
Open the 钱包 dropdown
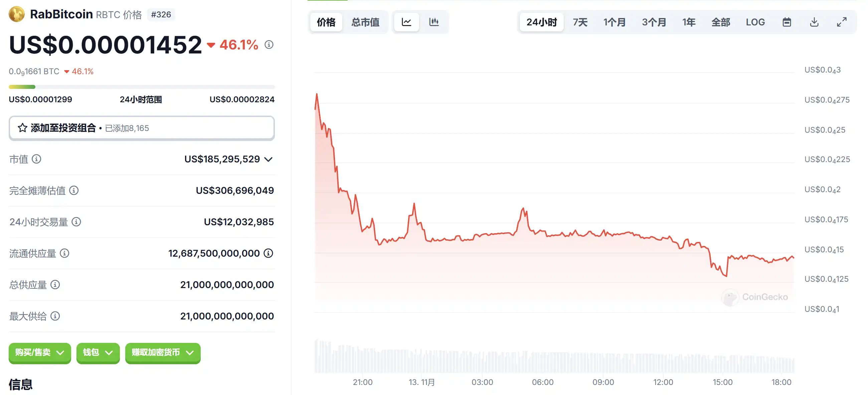[x=98, y=353]
